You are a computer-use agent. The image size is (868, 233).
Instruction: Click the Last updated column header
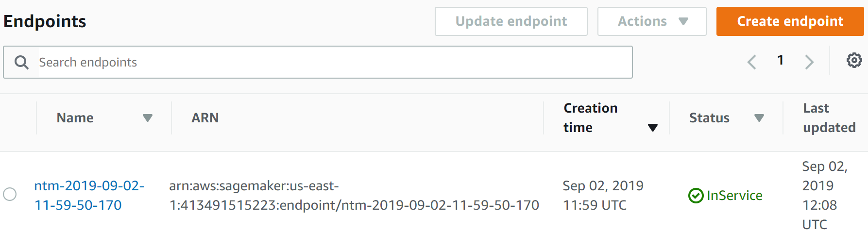(829, 118)
